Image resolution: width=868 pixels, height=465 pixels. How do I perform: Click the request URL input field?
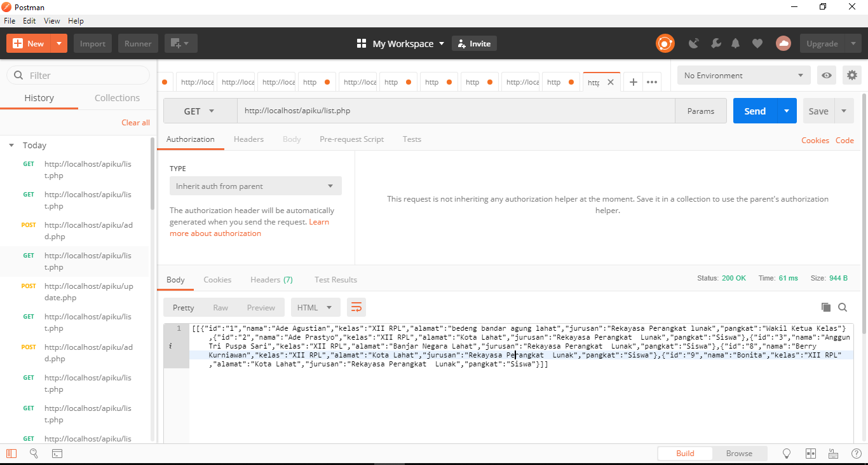[445, 111]
